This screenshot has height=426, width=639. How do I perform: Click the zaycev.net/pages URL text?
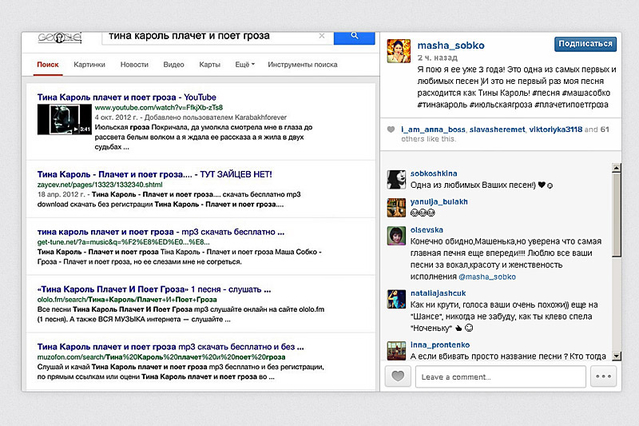99,185
